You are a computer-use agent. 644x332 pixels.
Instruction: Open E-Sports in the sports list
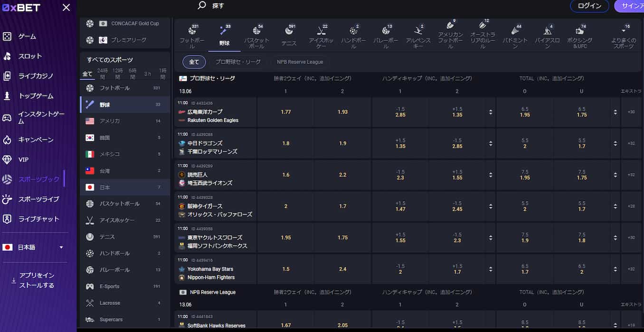click(125, 286)
